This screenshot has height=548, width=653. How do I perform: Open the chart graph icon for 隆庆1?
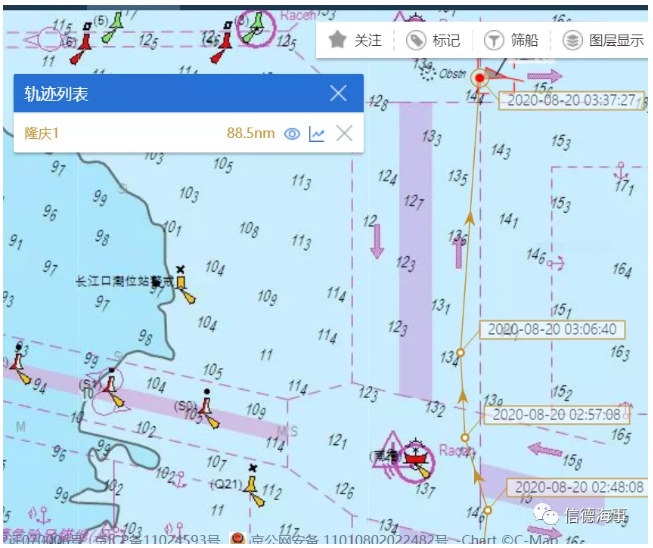tap(317, 133)
